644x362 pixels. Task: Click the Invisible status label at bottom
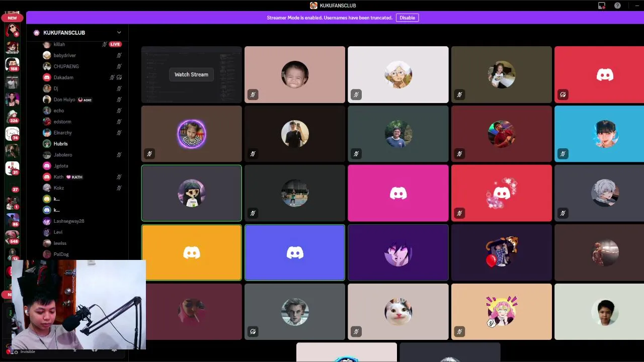[x=28, y=351]
